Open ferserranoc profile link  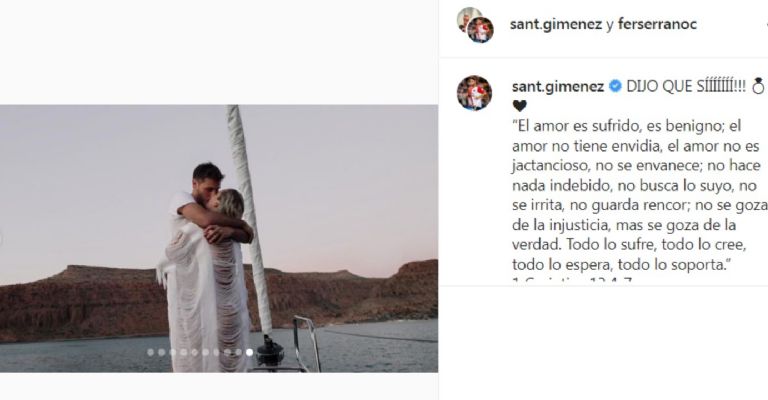coord(657,24)
